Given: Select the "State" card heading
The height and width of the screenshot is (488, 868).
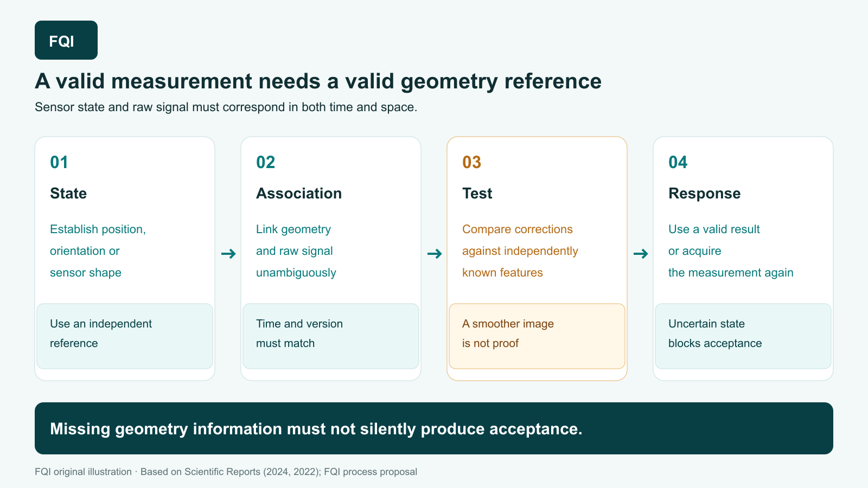Looking at the screenshot, I should point(68,194).
